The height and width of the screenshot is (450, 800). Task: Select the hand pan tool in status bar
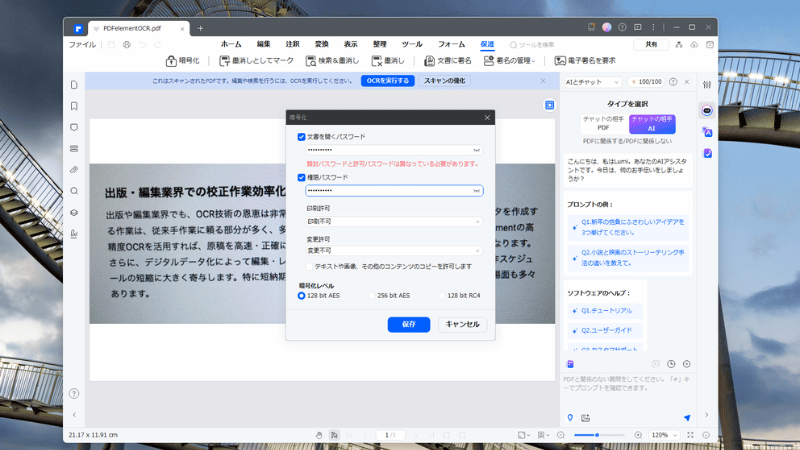point(319,435)
